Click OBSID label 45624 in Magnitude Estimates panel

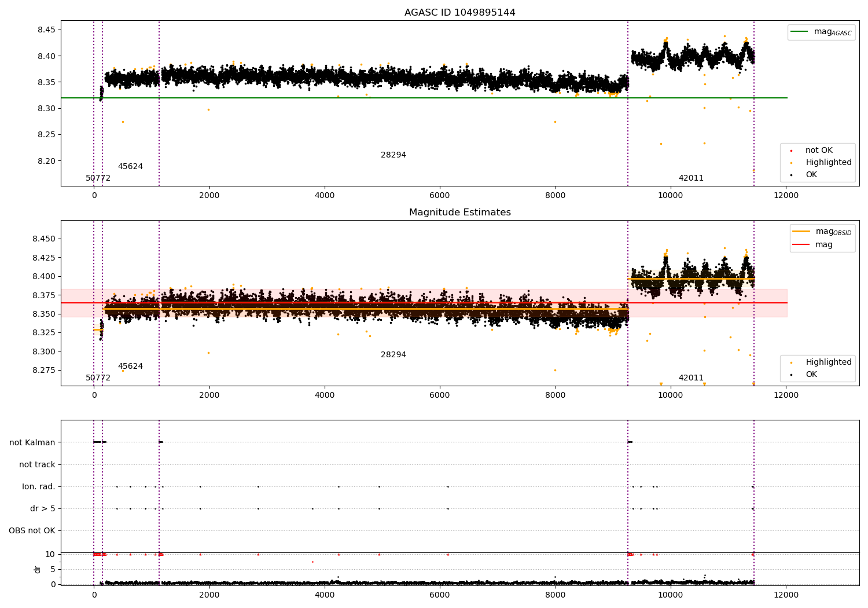[130, 367]
